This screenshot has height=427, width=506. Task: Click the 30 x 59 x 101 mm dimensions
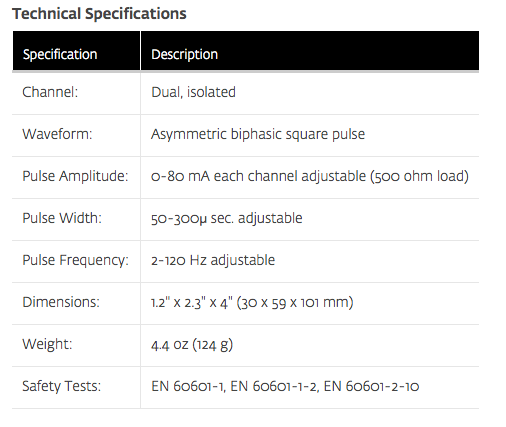[295, 303]
